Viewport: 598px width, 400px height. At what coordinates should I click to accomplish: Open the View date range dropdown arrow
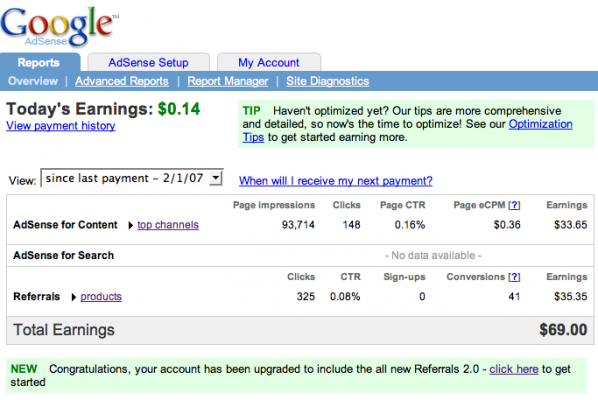216,178
